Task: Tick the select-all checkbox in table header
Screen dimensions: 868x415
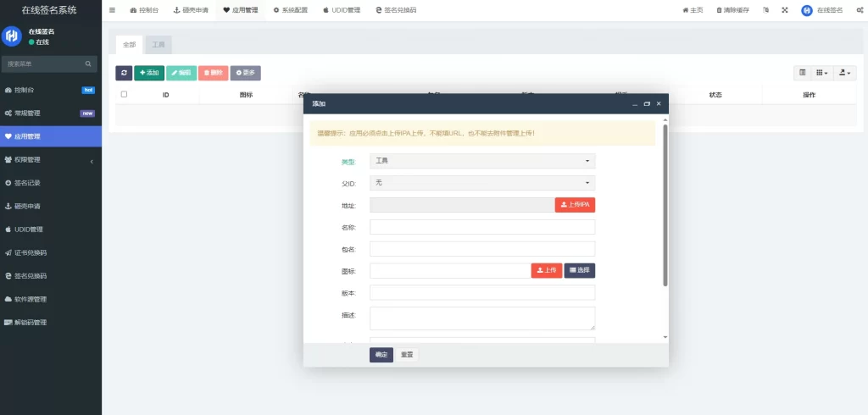Action: coord(124,95)
